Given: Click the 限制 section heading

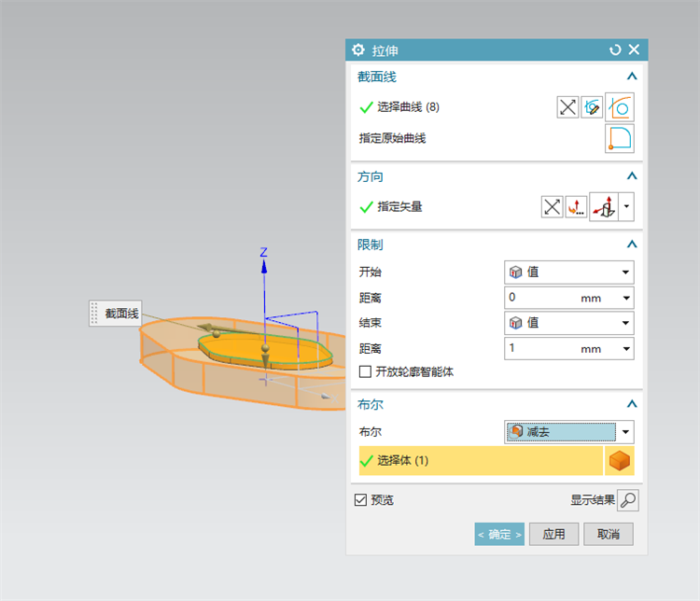Looking at the screenshot, I should tap(371, 245).
